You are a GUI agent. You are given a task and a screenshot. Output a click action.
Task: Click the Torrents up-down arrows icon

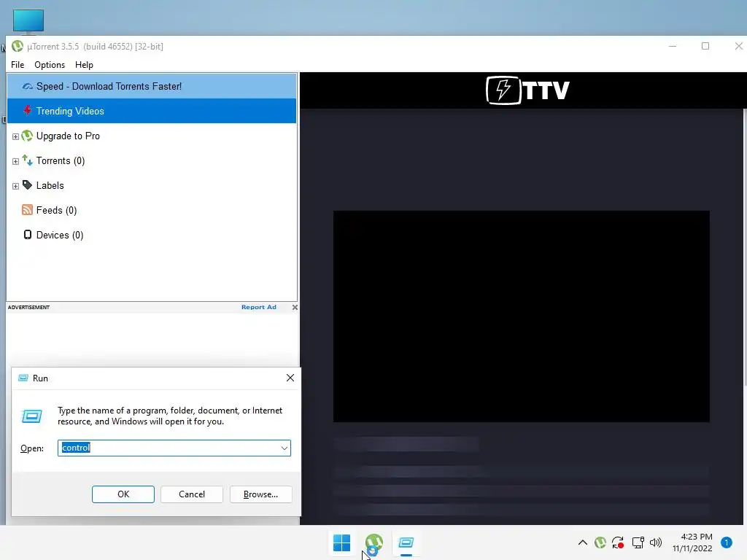[x=27, y=160]
